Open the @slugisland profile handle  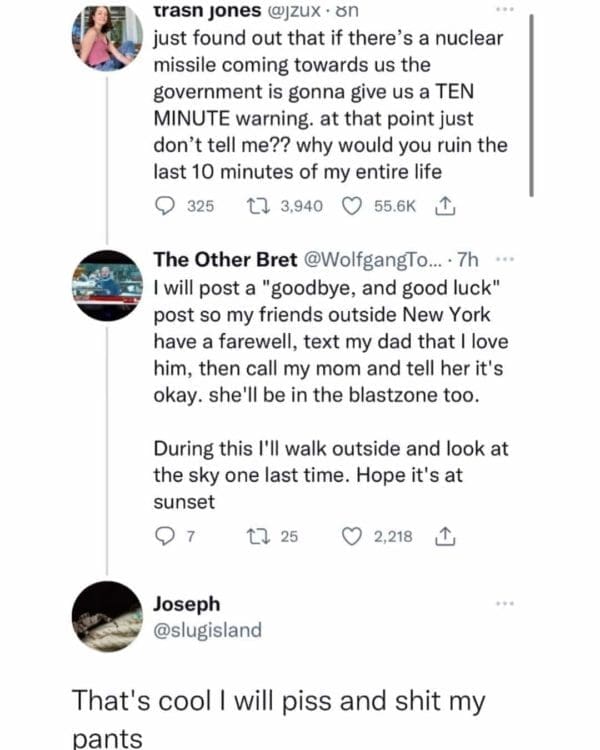[207, 630]
